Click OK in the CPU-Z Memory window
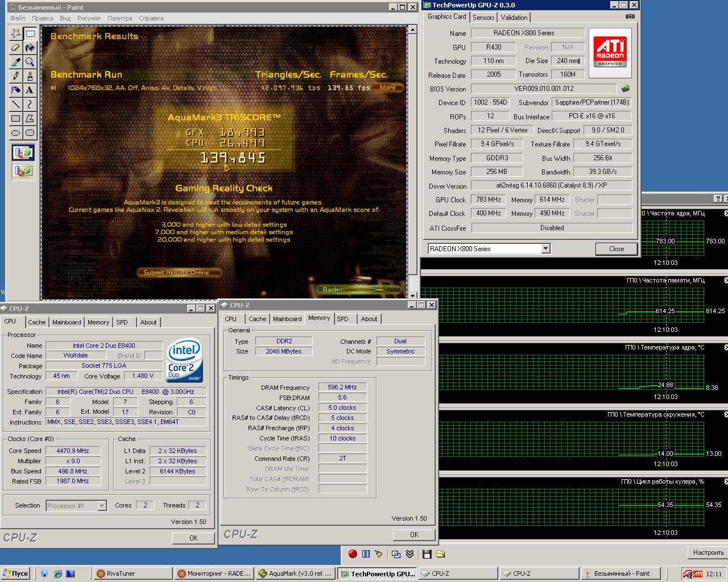Screen dimensions: 728x582 414,534
